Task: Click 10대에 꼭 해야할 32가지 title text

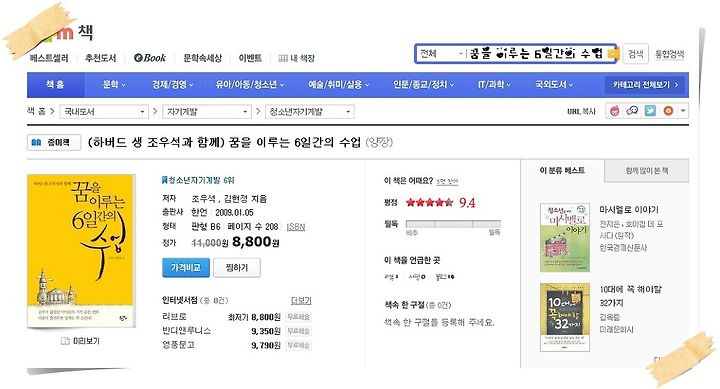Action: click(630, 296)
